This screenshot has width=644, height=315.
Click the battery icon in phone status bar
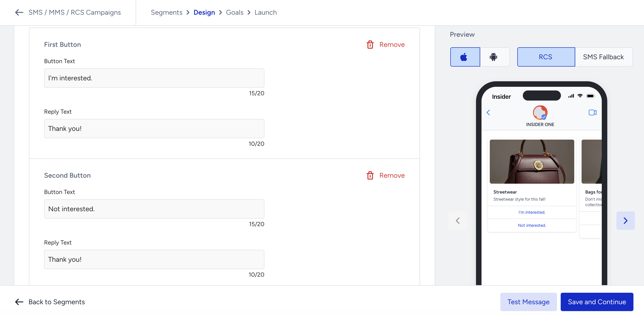tap(591, 96)
